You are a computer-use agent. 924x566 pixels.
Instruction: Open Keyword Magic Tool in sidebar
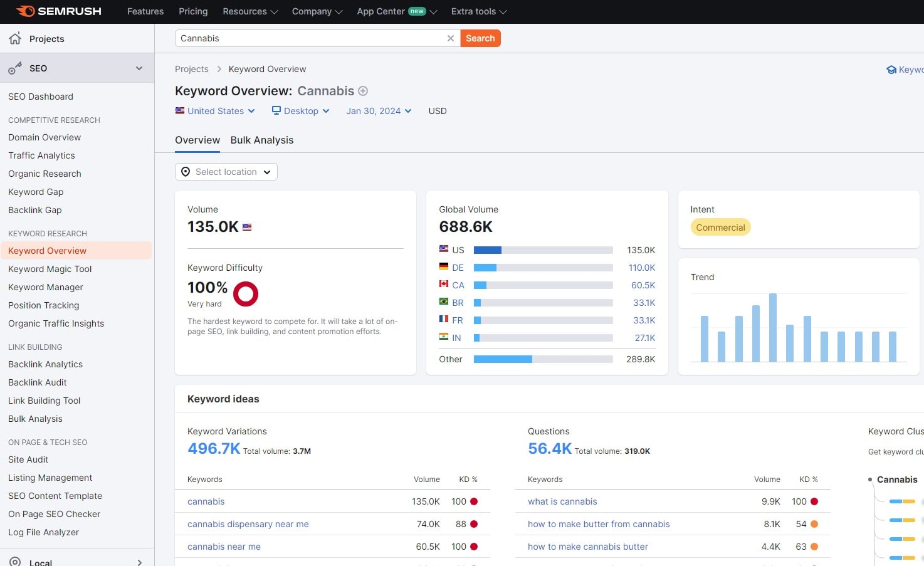pos(50,269)
